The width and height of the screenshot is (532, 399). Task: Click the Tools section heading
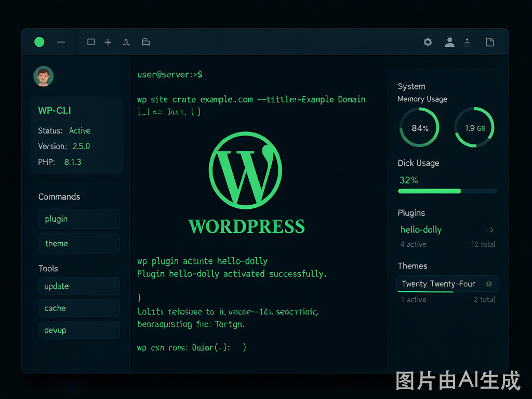click(48, 269)
